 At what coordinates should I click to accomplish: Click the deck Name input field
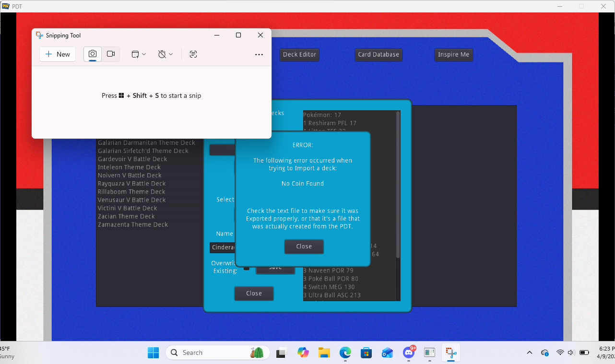tap(222, 247)
